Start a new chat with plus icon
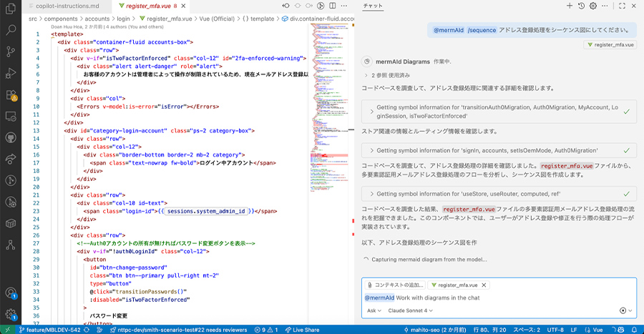 click(x=570, y=6)
